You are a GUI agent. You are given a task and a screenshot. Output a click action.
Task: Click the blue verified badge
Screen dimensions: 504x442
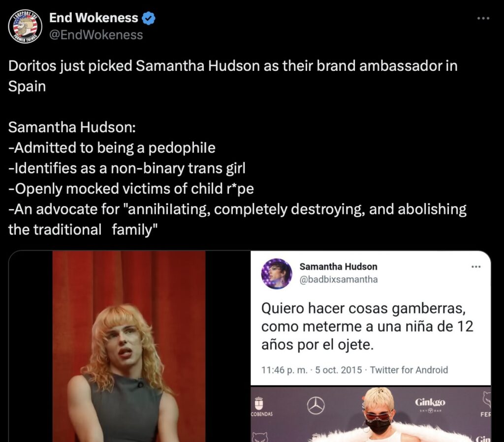149,18
